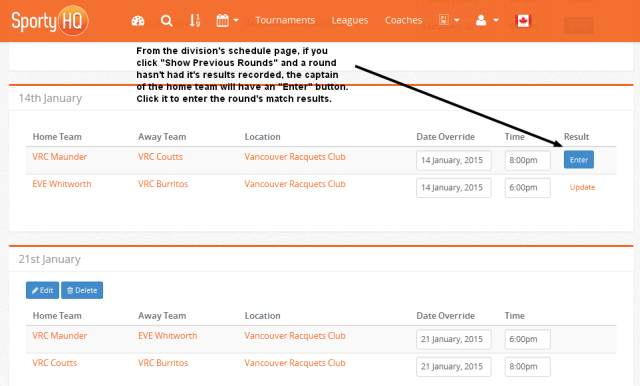Click the Location header in 21st January table
Image resolution: width=640 pixels, height=386 pixels.
pyautogui.click(x=262, y=316)
